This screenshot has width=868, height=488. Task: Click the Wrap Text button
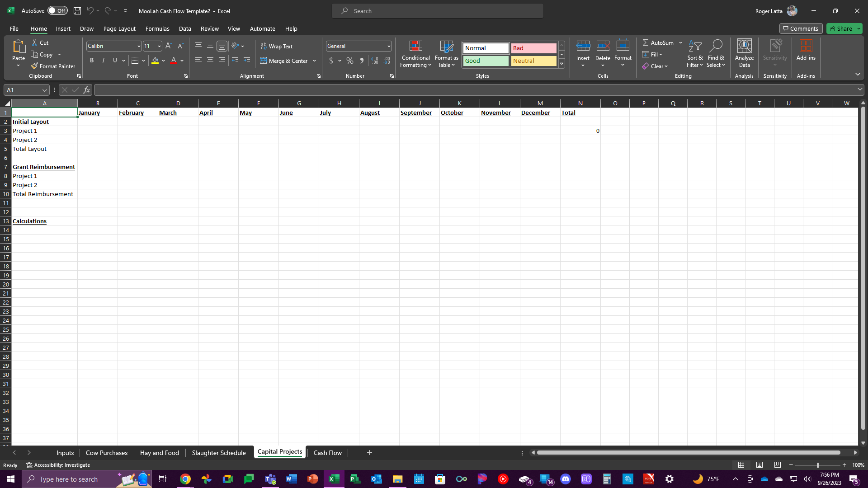(x=279, y=46)
